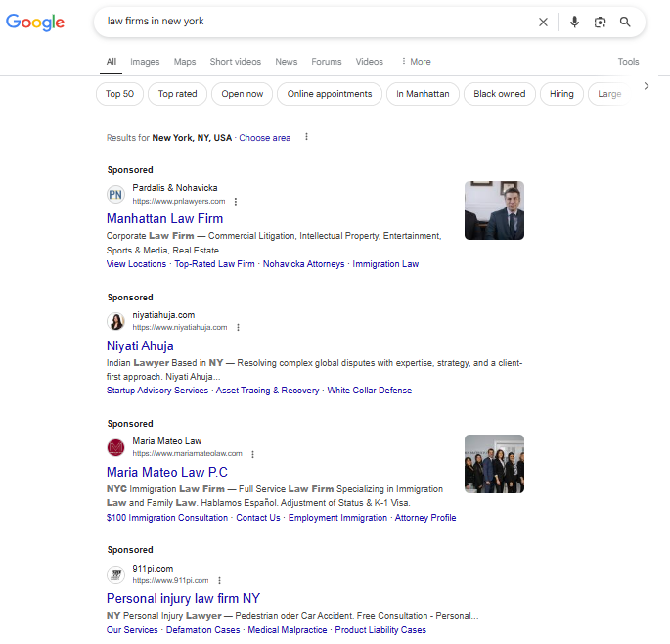Click the Employment Immigration sitelink
This screenshot has height=644, width=670.
point(337,518)
